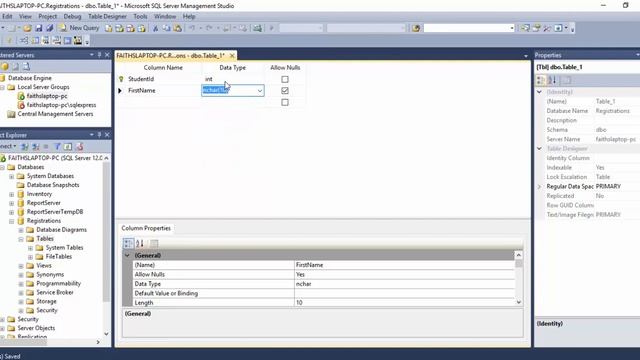The image size is (640, 360).
Task: Click the Database Engine icon in Registered Servers toolbar
Action: pyautogui.click(x=4, y=67)
